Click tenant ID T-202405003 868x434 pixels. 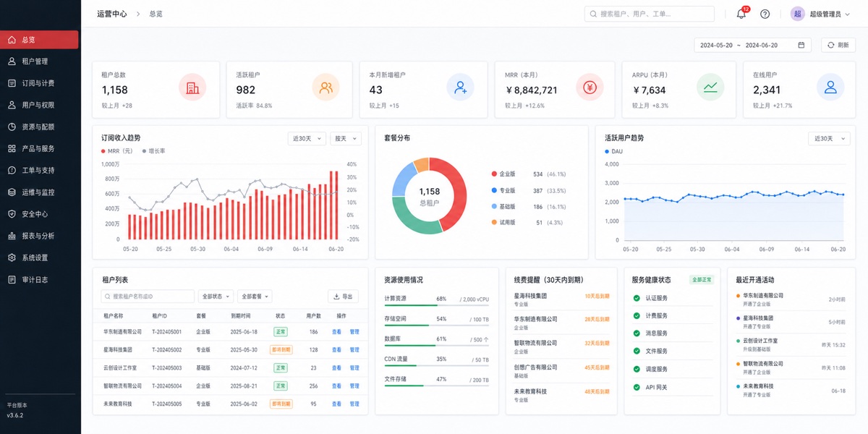click(166, 368)
